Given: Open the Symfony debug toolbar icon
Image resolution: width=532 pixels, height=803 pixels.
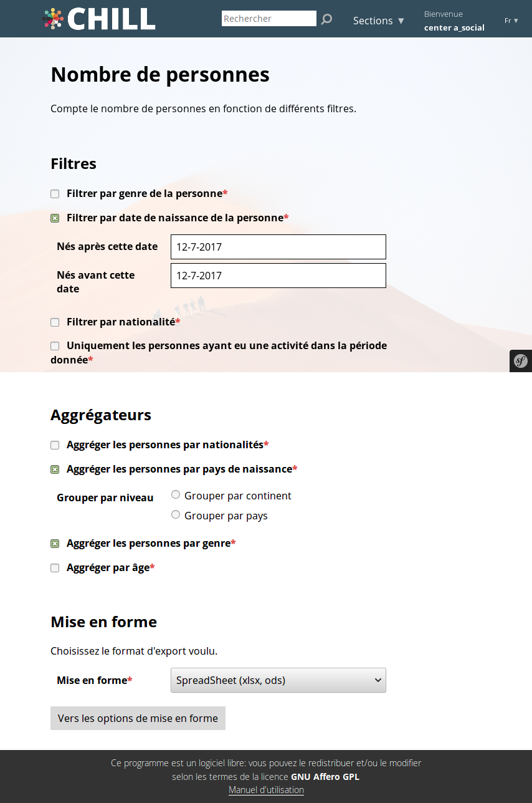Looking at the screenshot, I should (x=520, y=361).
